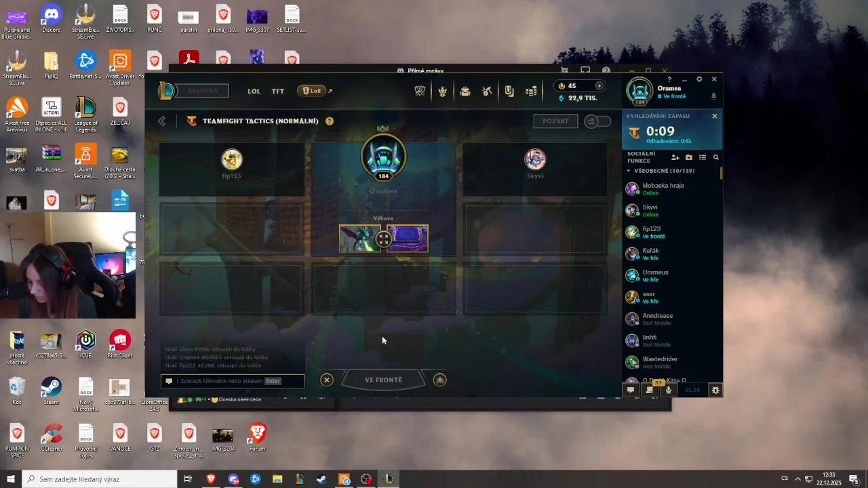Image resolution: width=868 pixels, height=488 pixels.
Task: Select friend Skyvi in friends list
Action: point(671,210)
